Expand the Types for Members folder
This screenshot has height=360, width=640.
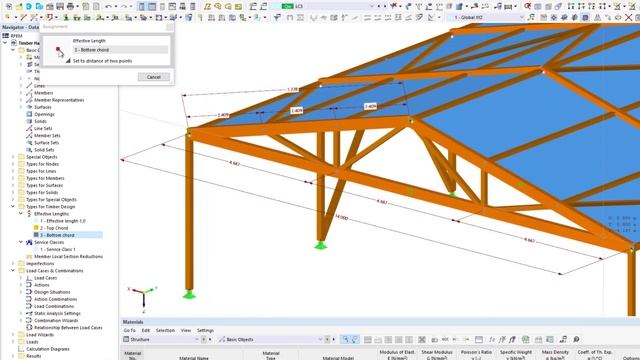[x=13, y=178]
